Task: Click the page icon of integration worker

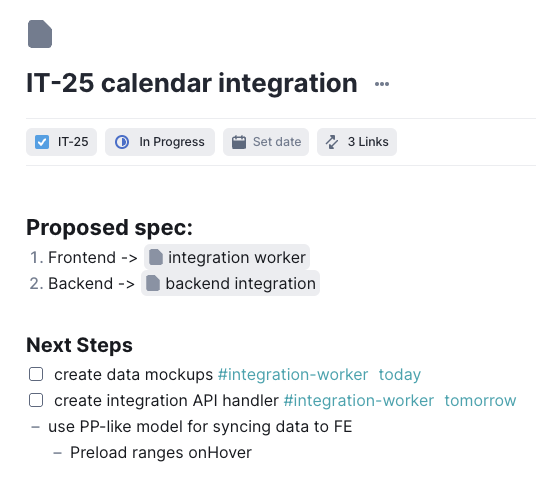Action: click(156, 257)
